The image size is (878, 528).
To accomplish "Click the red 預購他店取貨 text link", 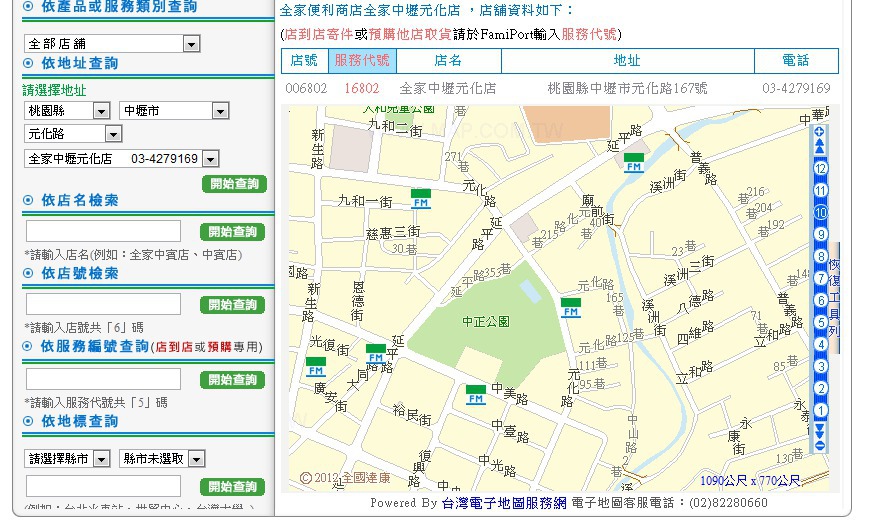I will pyautogui.click(x=410, y=35).
